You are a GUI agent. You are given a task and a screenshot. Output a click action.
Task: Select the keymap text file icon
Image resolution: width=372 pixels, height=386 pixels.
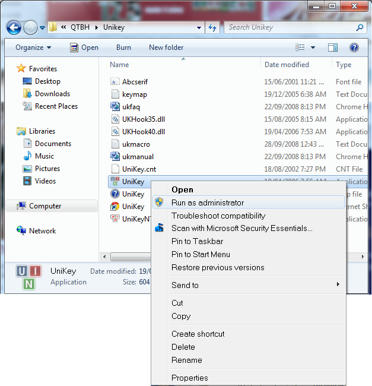(x=115, y=94)
